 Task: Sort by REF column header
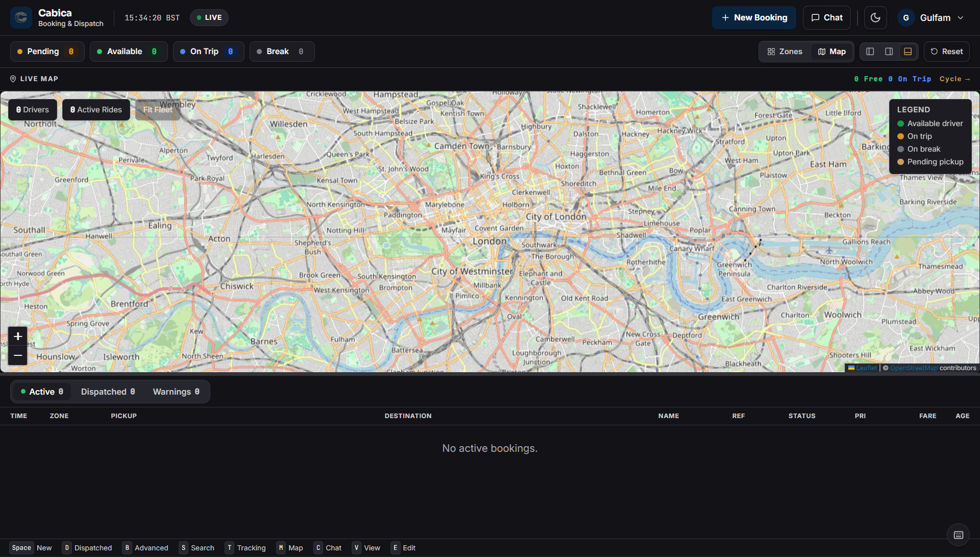pyautogui.click(x=738, y=416)
